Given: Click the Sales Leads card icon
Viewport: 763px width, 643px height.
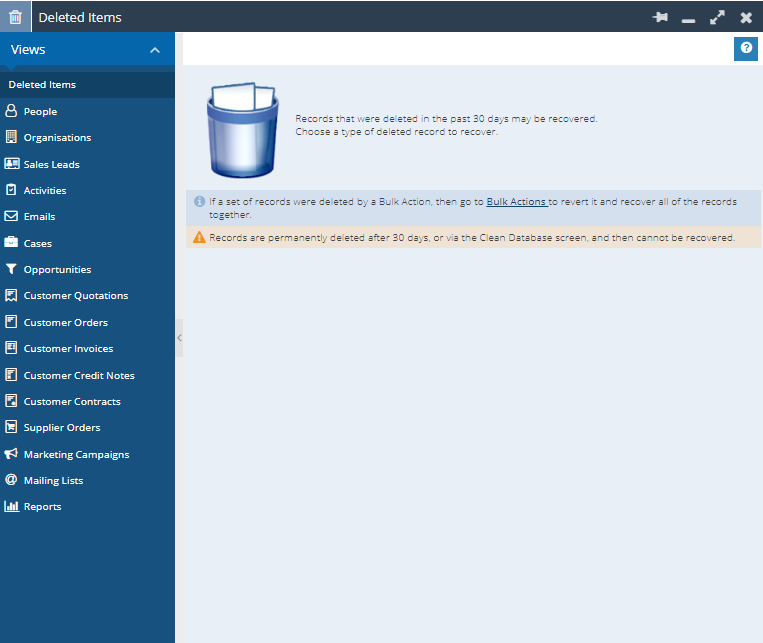Looking at the screenshot, I should pyautogui.click(x=12, y=164).
